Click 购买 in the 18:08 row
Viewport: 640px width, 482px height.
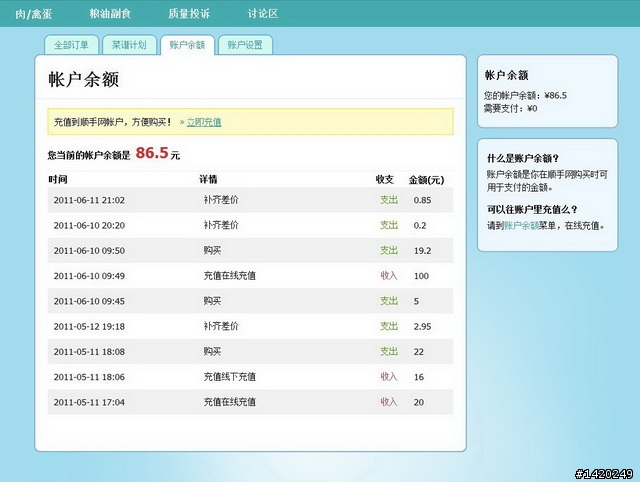pyautogui.click(x=212, y=352)
